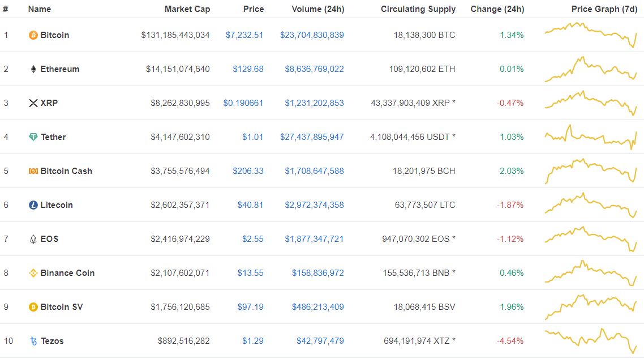Select supply 4,108,044,456 USDT
Viewport: 644px width, 358px height.
tap(413, 137)
